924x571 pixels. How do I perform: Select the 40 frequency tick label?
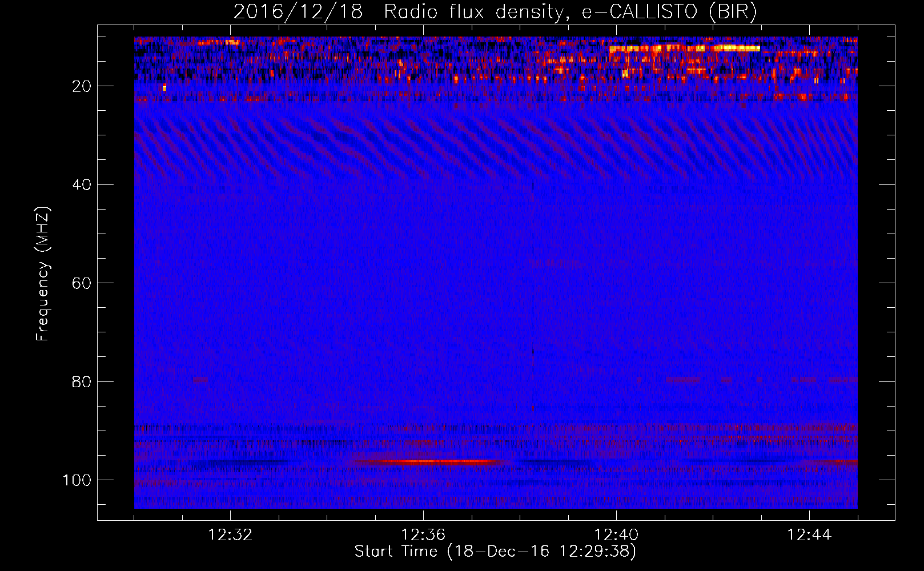(x=82, y=184)
